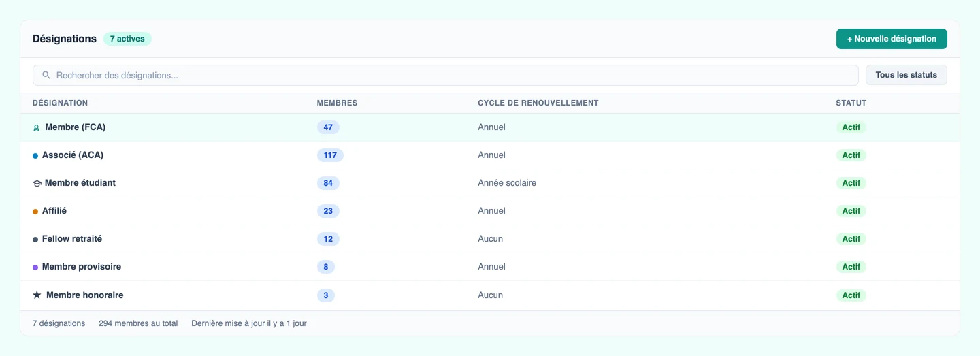Open the Tous les statuts filter
980x356 pixels.
coord(906,75)
